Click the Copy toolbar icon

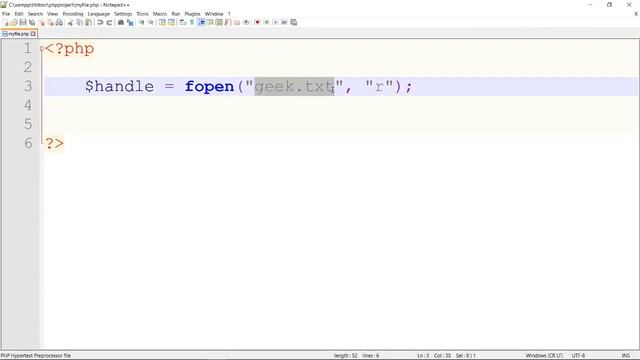(80, 22)
